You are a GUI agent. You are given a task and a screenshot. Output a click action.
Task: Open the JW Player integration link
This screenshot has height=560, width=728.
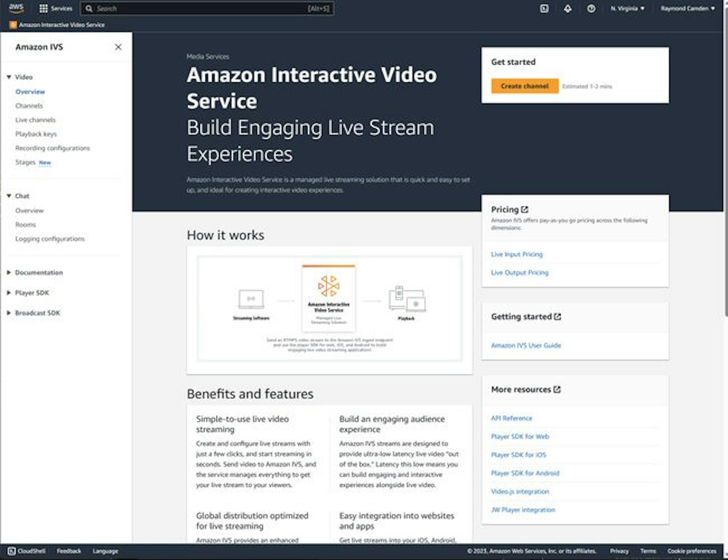coord(523,510)
